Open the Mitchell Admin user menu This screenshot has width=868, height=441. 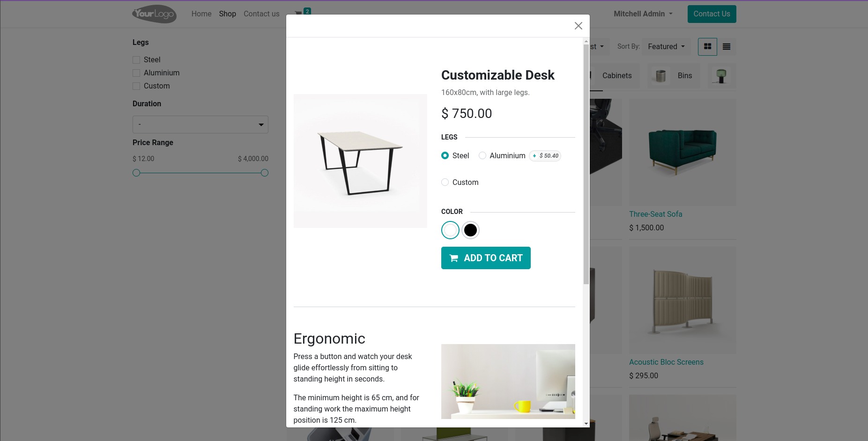643,14
